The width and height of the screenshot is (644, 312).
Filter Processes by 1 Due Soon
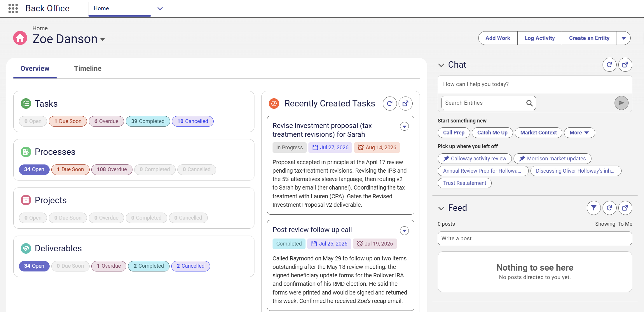(70, 169)
